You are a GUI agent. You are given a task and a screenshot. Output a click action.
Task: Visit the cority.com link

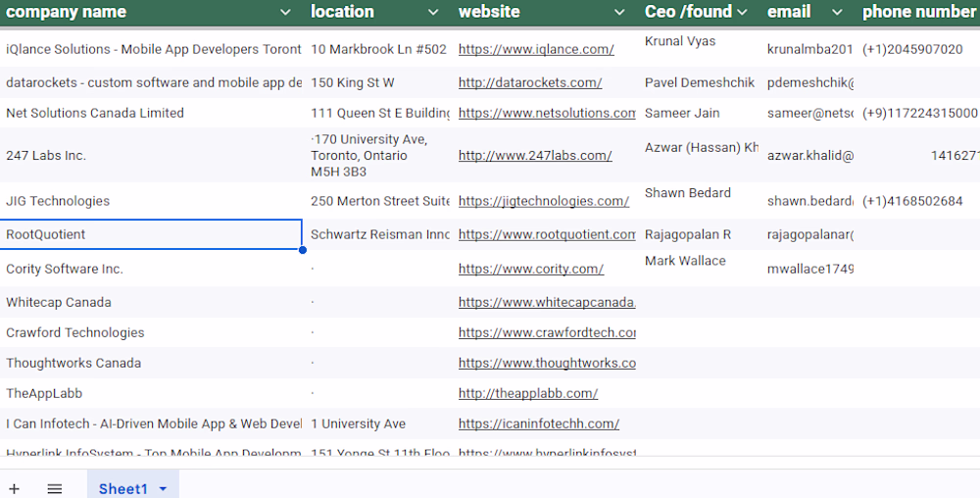pyautogui.click(x=531, y=269)
